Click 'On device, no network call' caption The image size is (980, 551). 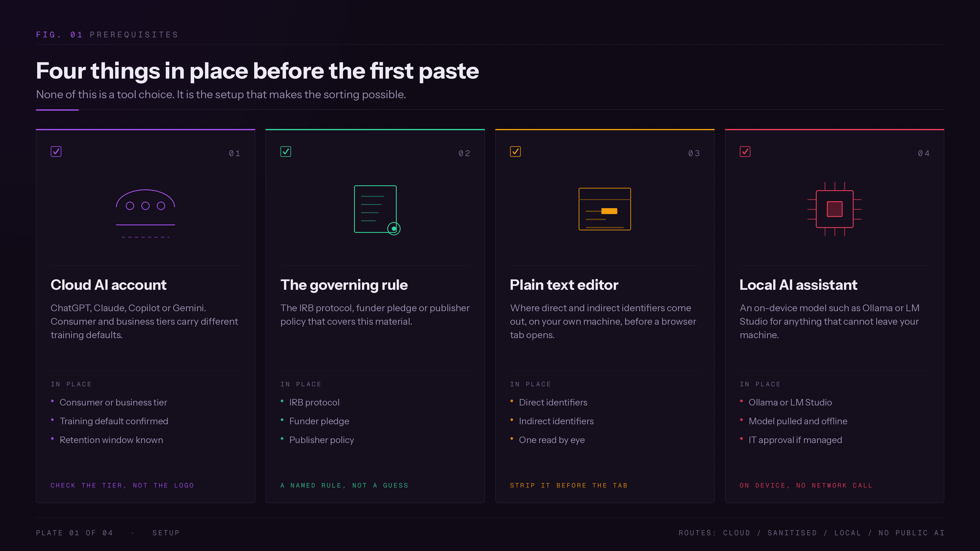pyautogui.click(x=806, y=485)
